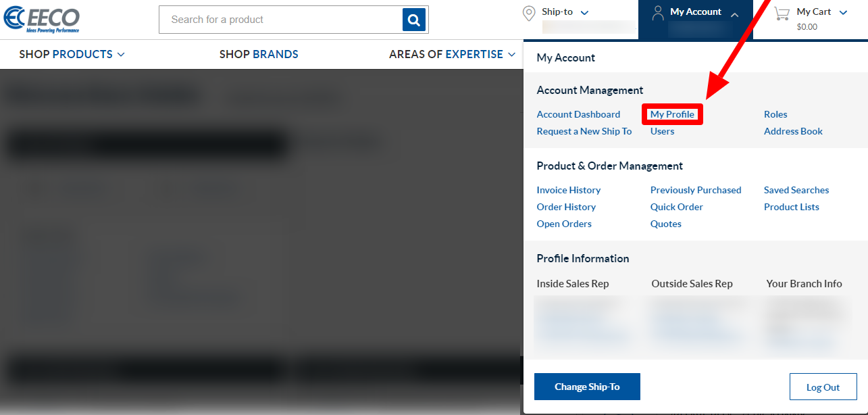Click the Outside Sales Rep label
Image resolution: width=868 pixels, height=415 pixels.
coord(692,283)
